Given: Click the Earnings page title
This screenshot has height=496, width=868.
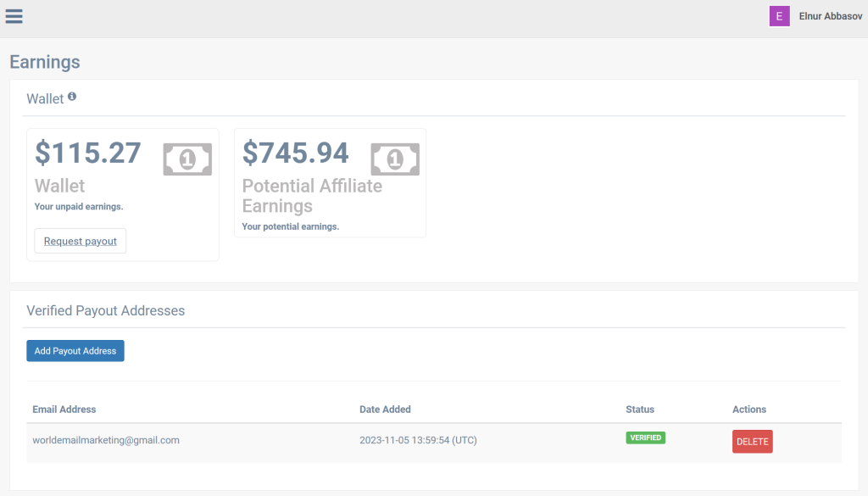Looking at the screenshot, I should (x=45, y=62).
